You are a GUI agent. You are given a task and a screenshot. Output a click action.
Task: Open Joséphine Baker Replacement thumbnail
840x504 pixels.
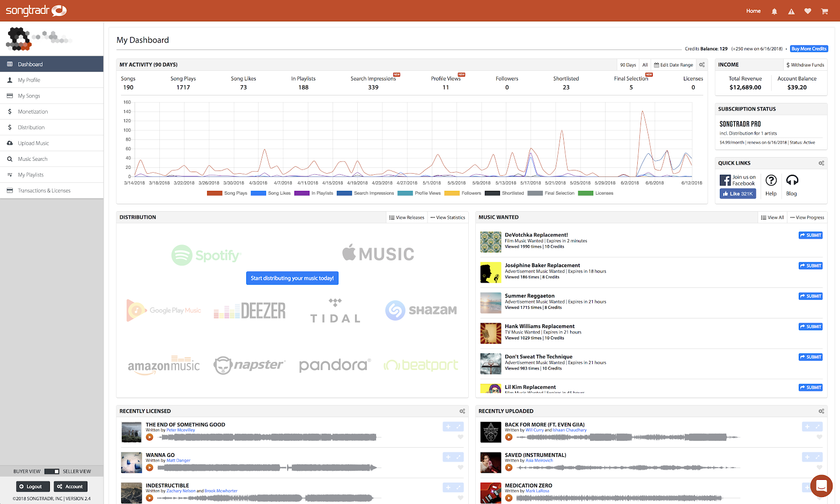pyautogui.click(x=490, y=272)
